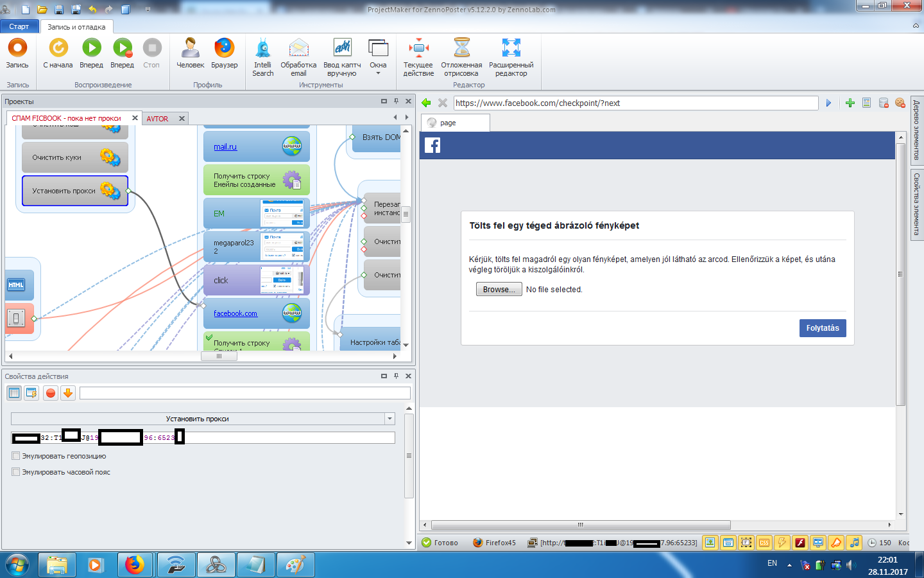Open the Браузер profile tool
Image resolution: width=924 pixels, height=578 pixels.
[224, 53]
